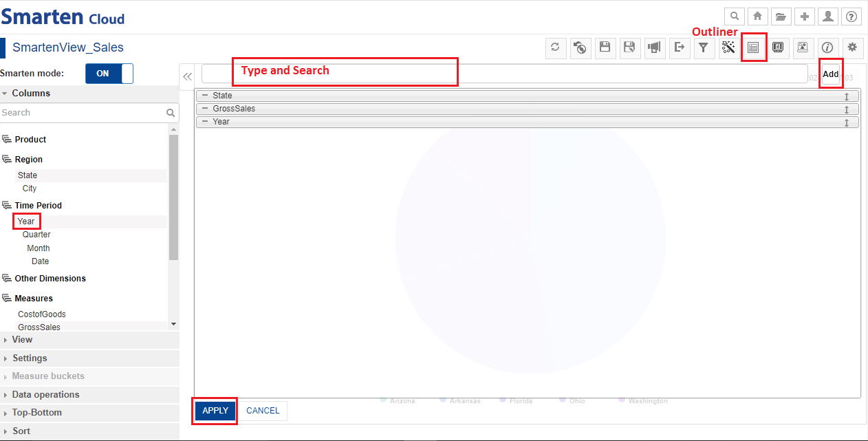Remove State with its minus icon

coord(205,96)
